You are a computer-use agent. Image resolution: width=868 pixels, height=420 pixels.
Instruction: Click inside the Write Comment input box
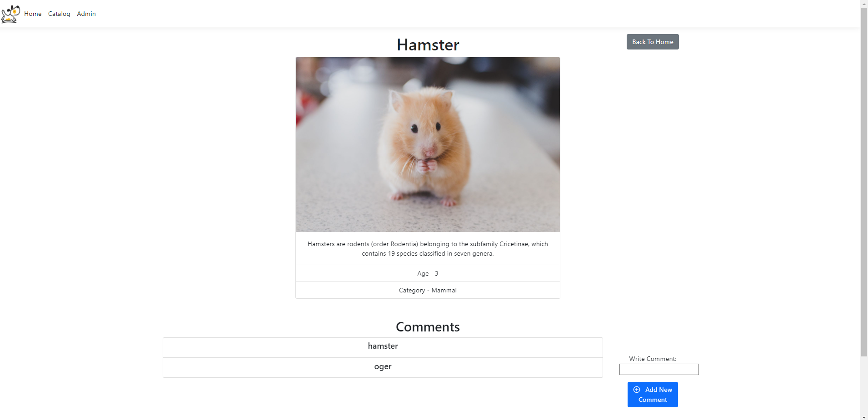[659, 369]
